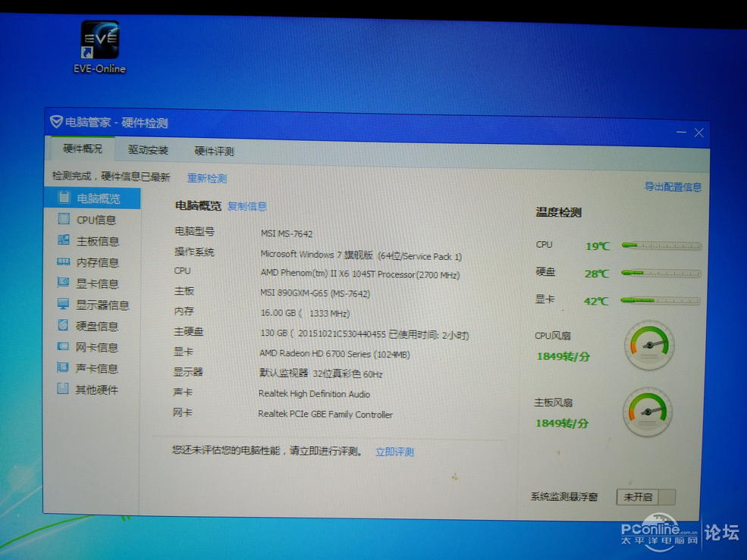Screen dimensions: 747x560
Task: Click the 42℃ graphics card temperature value
Action: point(596,301)
